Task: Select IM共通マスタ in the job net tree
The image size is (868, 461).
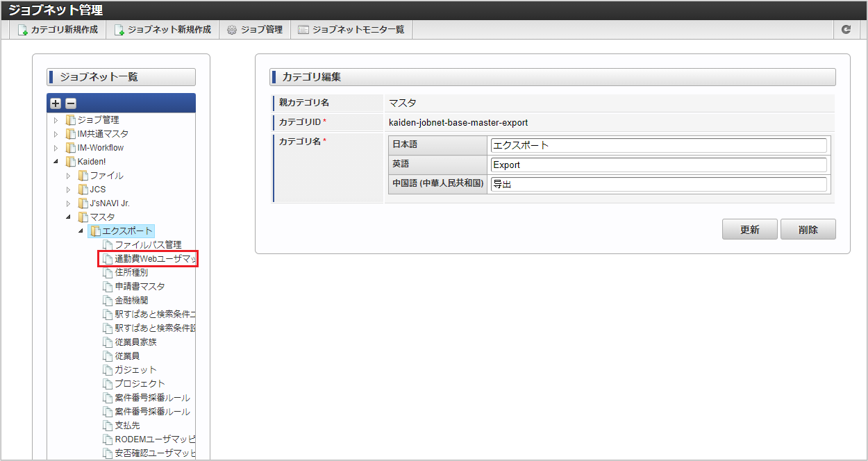Action: coord(103,134)
